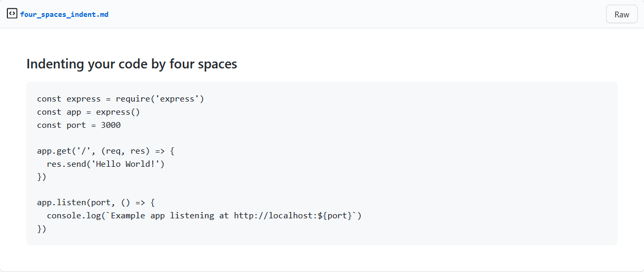View the Raw file contents
The width and height of the screenshot is (644, 272).
click(622, 14)
